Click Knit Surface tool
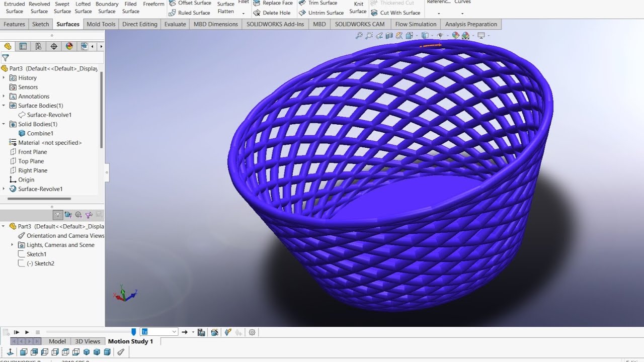644x362 pixels. 358,7
